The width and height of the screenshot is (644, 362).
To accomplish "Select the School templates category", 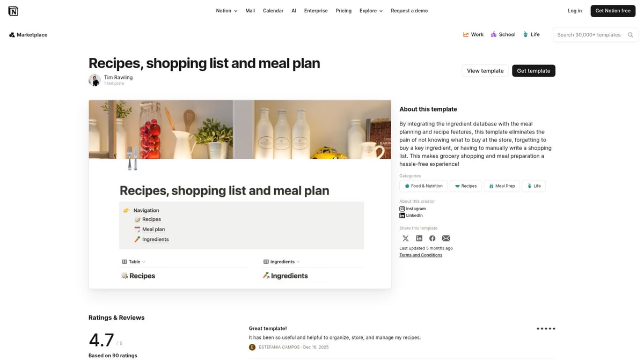I will click(503, 34).
